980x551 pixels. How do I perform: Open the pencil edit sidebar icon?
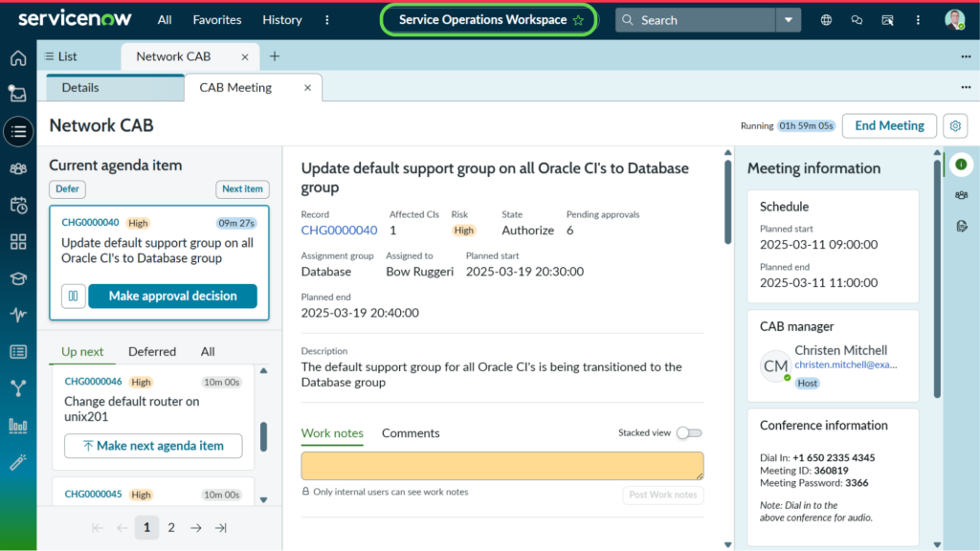[x=18, y=462]
